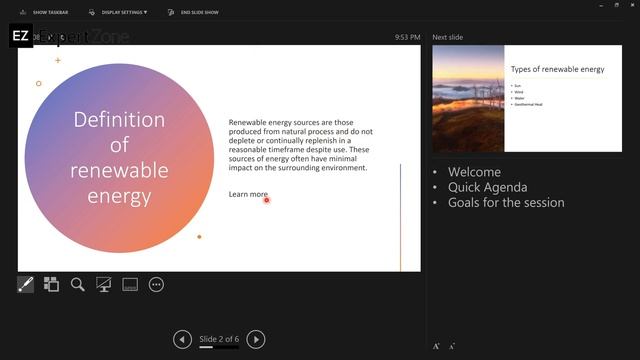The width and height of the screenshot is (640, 360).
Task: Click the Learn more link on the slide
Action: click(248, 194)
